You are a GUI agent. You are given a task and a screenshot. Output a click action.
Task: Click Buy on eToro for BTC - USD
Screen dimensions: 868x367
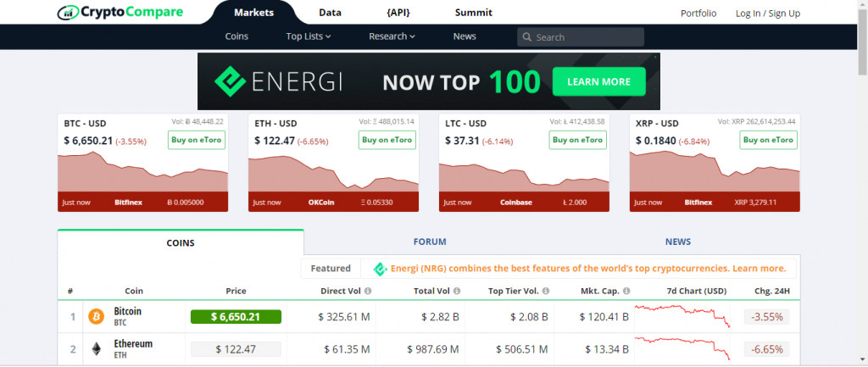pyautogui.click(x=197, y=140)
